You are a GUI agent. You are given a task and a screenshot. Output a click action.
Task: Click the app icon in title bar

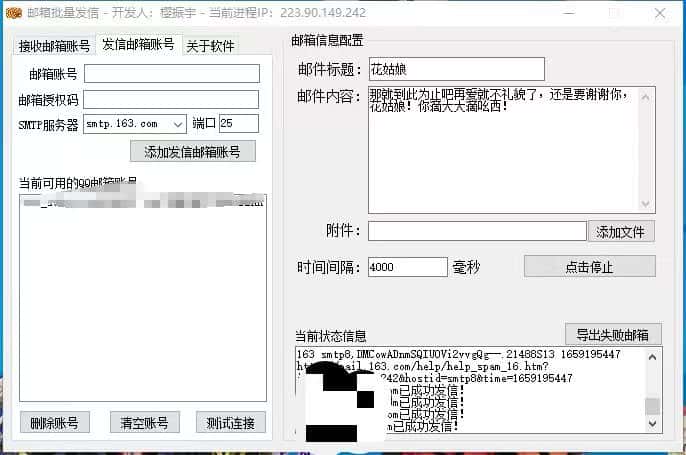tap(12, 14)
